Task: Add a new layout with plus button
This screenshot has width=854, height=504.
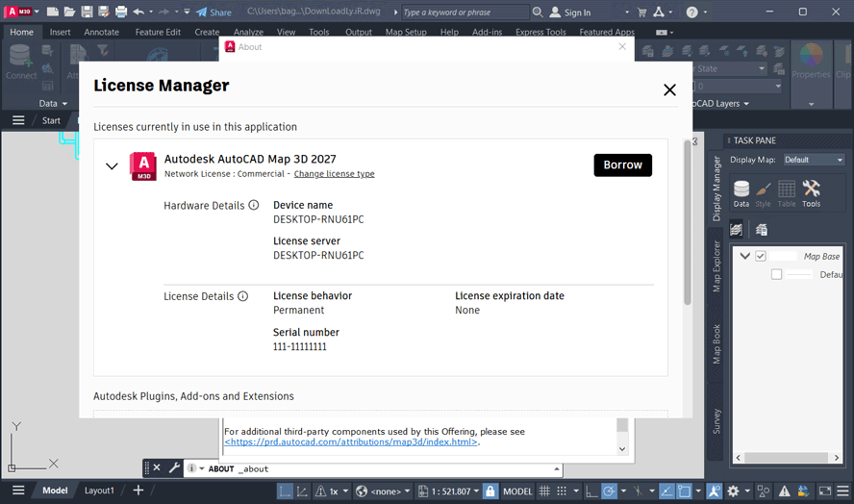Action: point(138,491)
